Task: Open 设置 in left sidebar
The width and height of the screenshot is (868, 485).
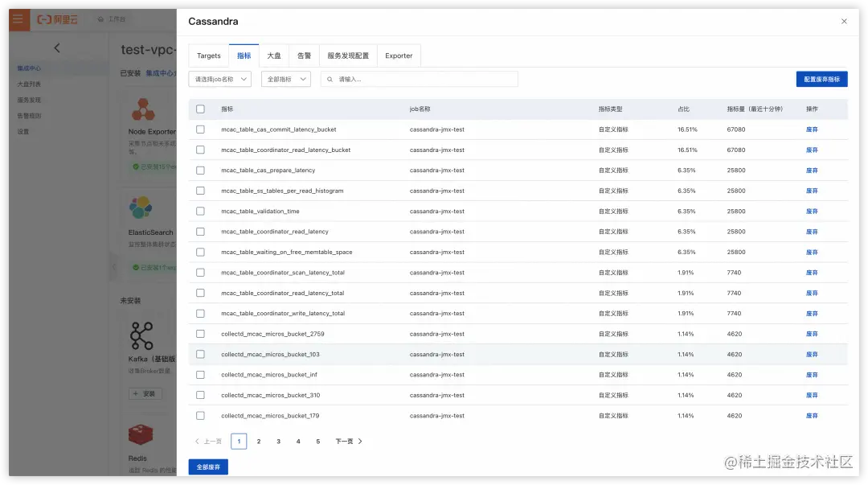Action: tap(23, 132)
